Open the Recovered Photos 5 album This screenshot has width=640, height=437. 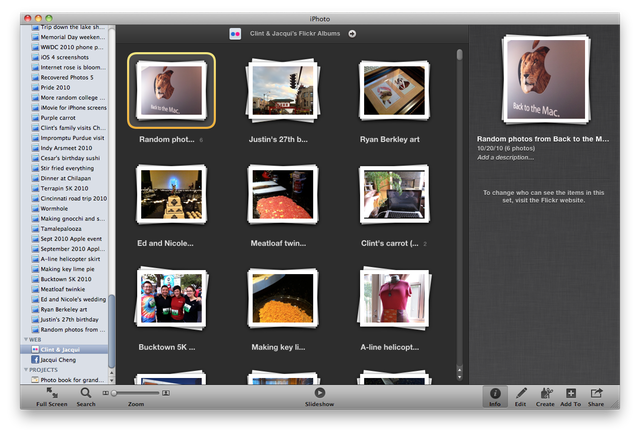[x=64, y=77]
